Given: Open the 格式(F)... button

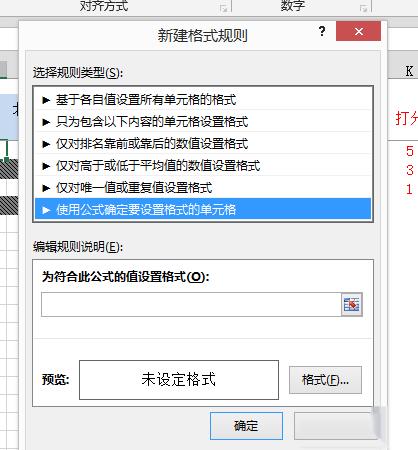Looking at the screenshot, I should [325, 380].
